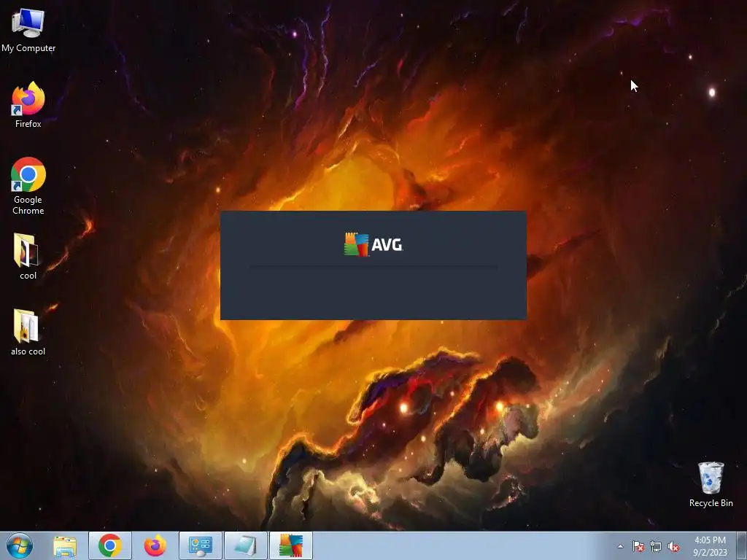The width and height of the screenshot is (747, 560).
Task: Select the Recycle Bin icon
Action: coord(711,484)
